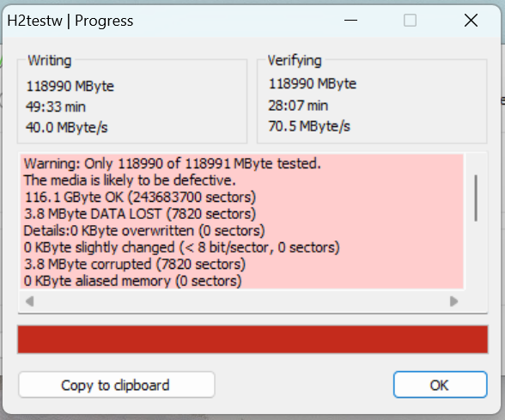Image resolution: width=505 pixels, height=420 pixels.
Task: Confirm the results with the OK button
Action: tap(440, 385)
